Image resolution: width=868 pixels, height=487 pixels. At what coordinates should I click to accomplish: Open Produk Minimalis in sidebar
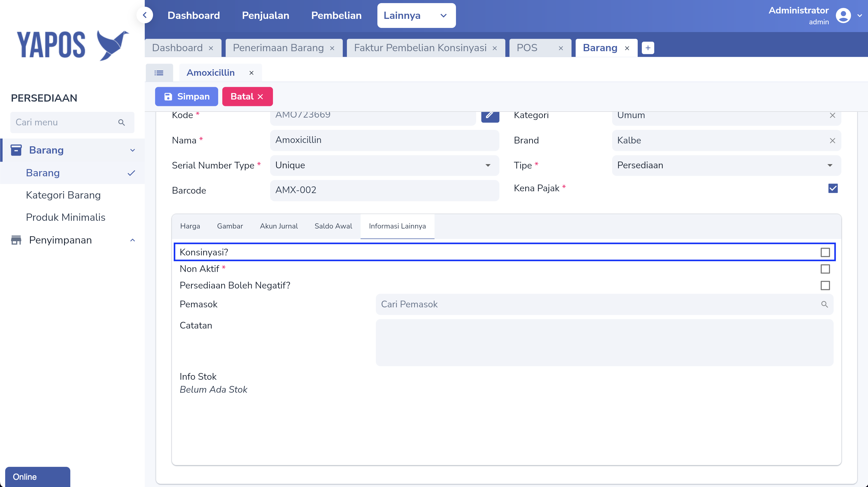(65, 217)
